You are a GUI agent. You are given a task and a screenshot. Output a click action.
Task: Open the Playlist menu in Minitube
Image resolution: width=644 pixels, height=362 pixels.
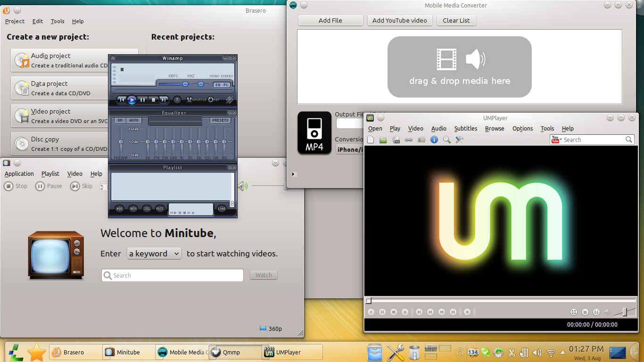point(50,174)
